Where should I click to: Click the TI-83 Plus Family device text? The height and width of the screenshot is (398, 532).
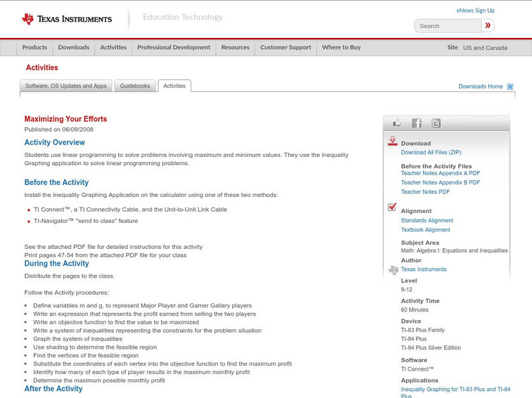pos(423,330)
